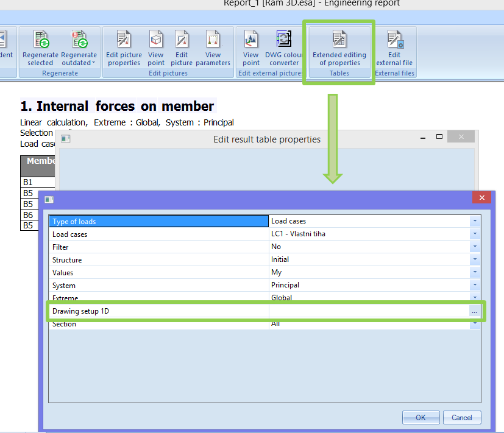This screenshot has height=433, width=504.
Task: Open the Values dropdown showing My
Action: pyautogui.click(x=475, y=272)
